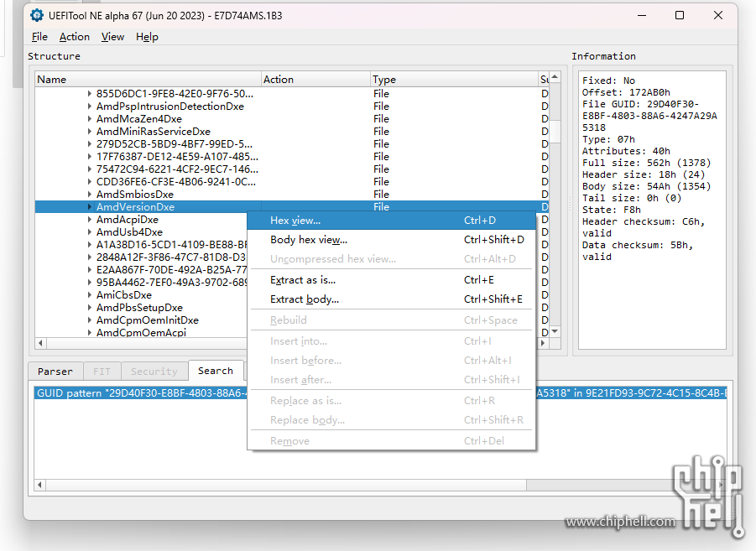Sort by the Type column header
Screen dimensions: 756x551
[454, 79]
